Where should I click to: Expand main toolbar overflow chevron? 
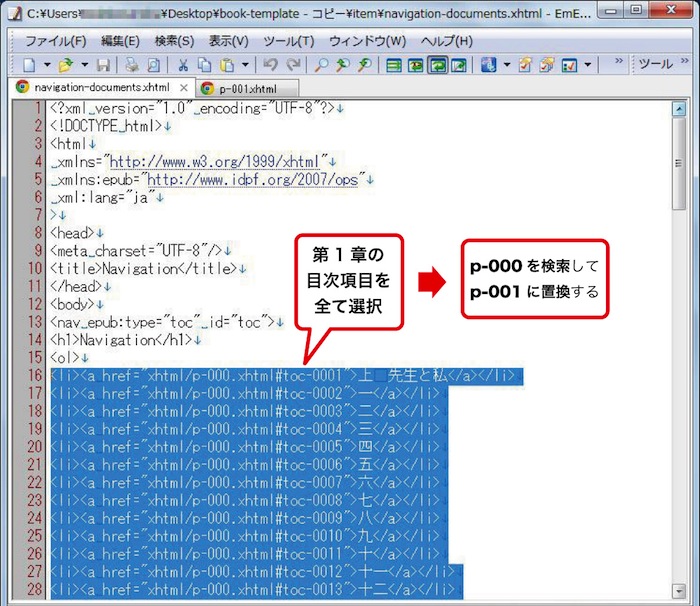(x=619, y=61)
